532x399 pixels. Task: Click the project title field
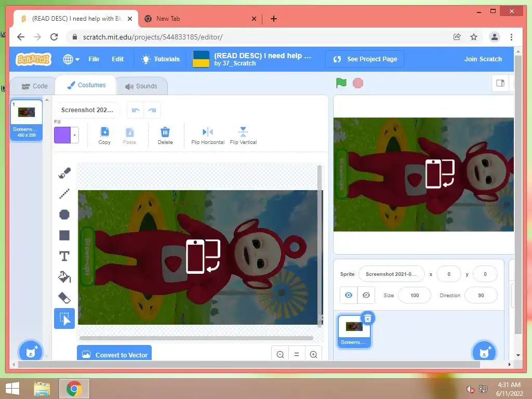(262, 56)
